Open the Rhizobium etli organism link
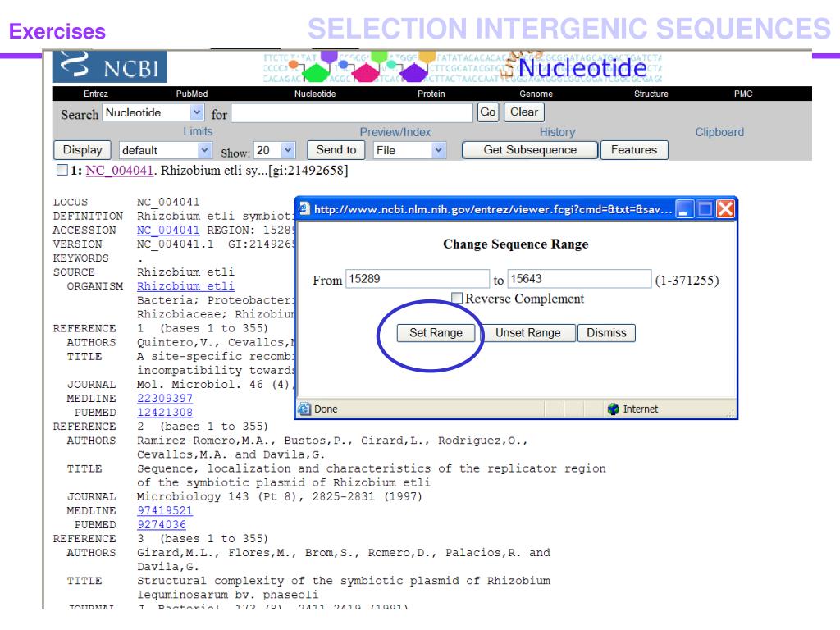This screenshot has width=840, height=630. pyautogui.click(x=185, y=286)
